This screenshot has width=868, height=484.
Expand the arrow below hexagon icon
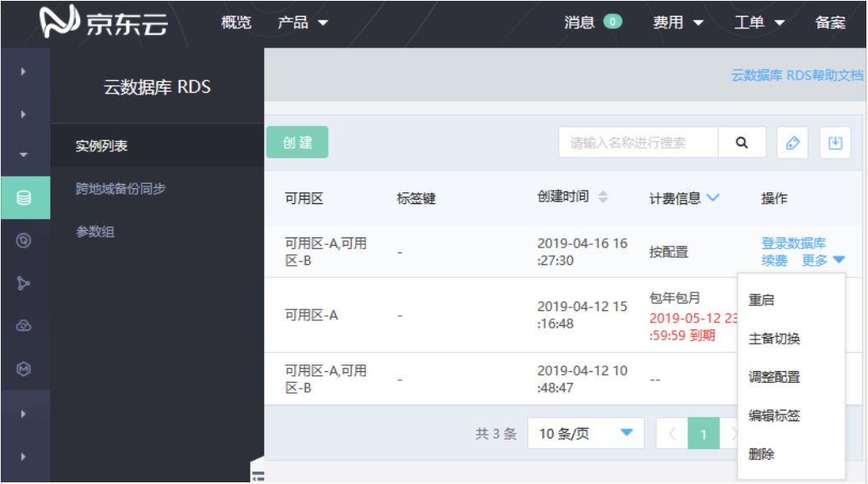23,414
